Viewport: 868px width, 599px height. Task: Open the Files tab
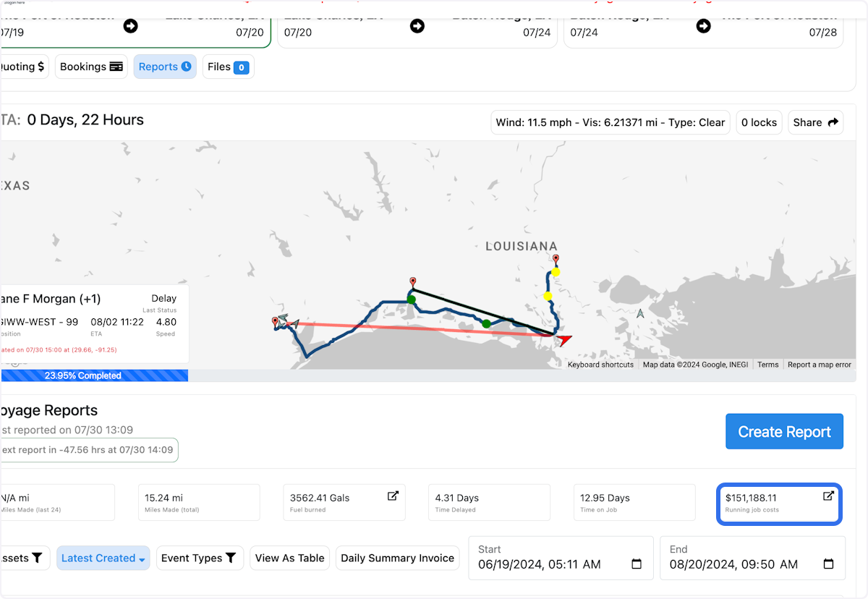(228, 67)
